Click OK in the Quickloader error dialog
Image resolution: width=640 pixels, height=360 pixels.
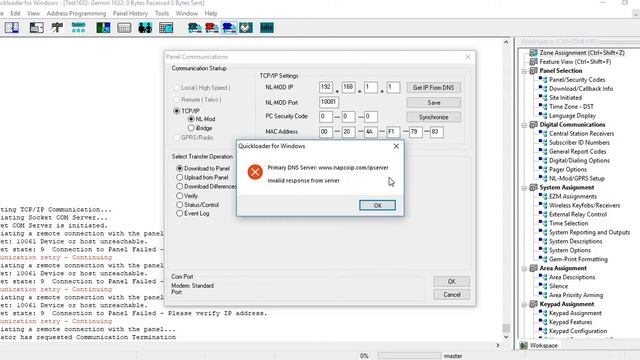tap(377, 205)
